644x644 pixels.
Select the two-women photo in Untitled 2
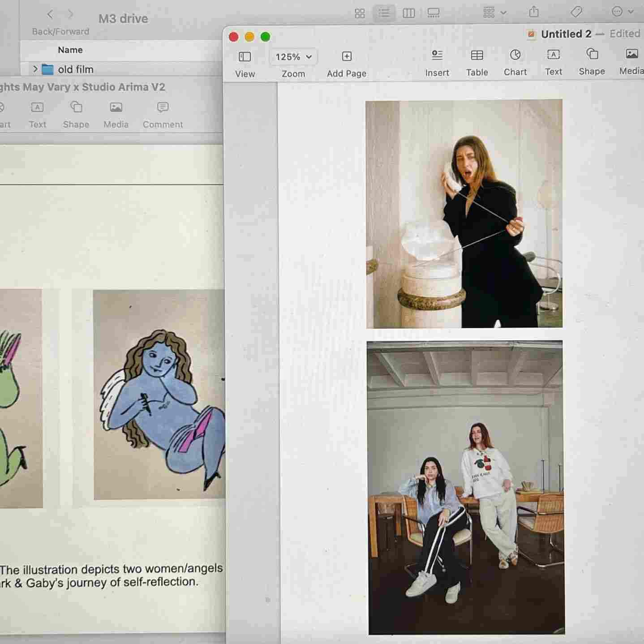466,488
